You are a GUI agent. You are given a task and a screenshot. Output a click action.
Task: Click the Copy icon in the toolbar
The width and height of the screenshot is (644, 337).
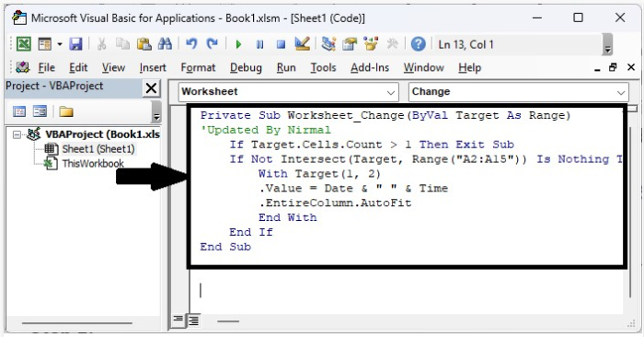coord(122,44)
